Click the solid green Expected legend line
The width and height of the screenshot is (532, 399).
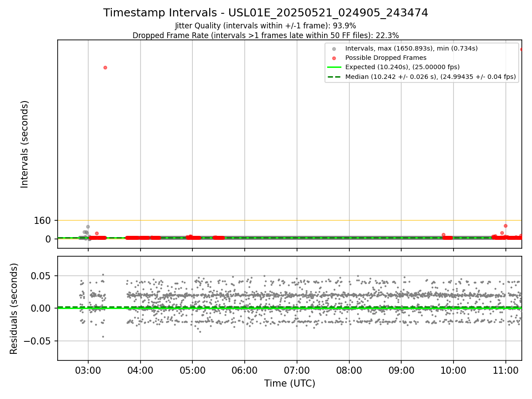[334, 67]
